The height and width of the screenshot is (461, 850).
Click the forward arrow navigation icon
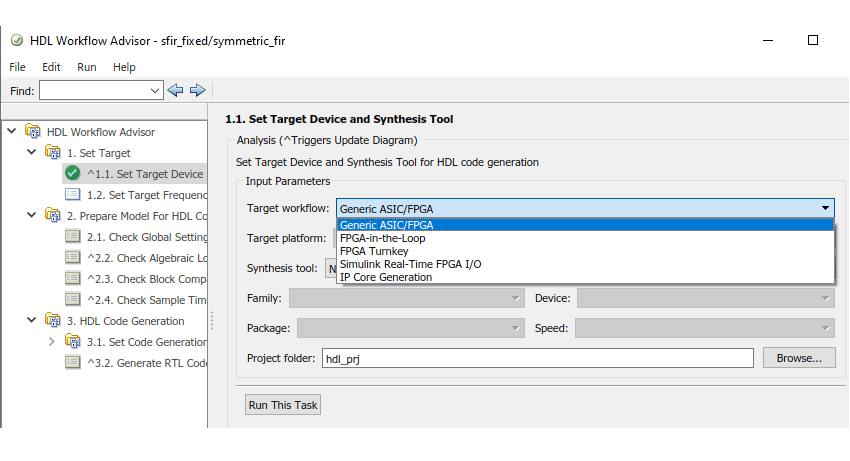(197, 90)
